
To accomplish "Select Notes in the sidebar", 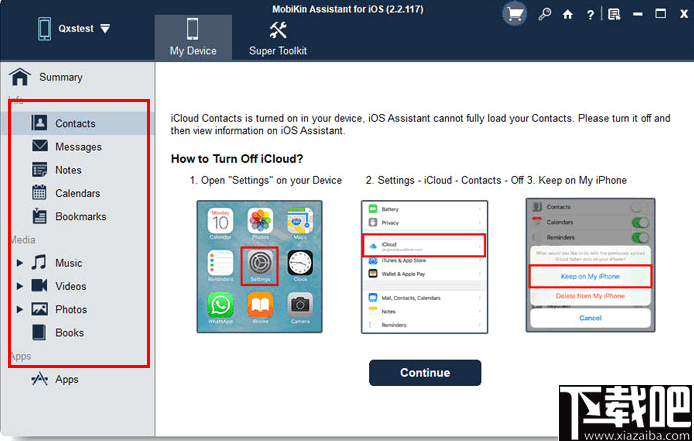I will click(x=68, y=170).
